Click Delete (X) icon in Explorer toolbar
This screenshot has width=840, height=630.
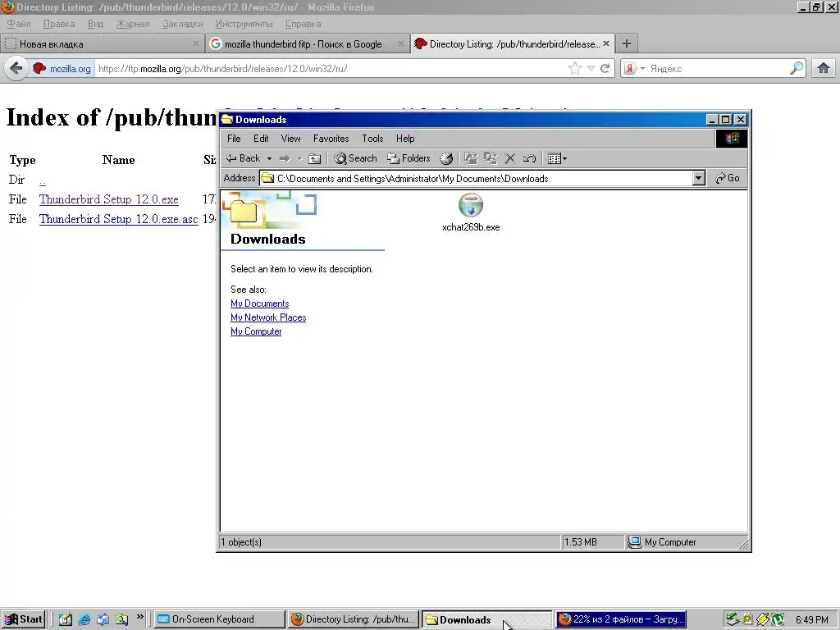510,158
